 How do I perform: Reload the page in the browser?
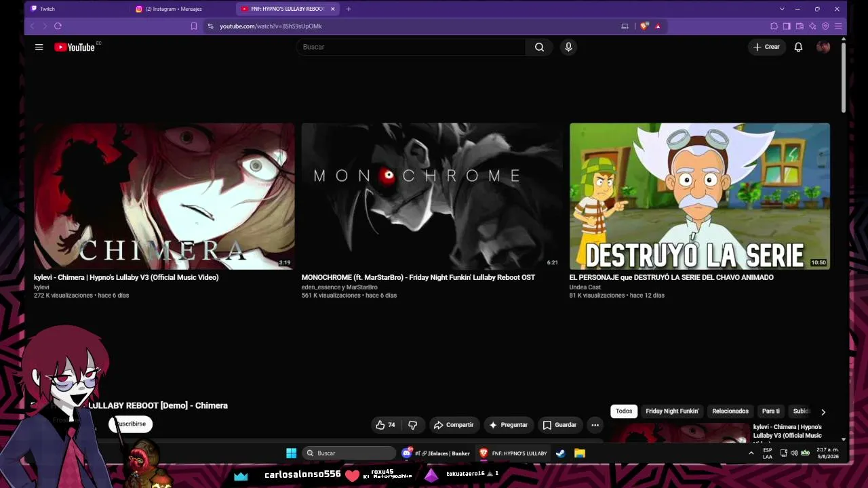click(58, 26)
